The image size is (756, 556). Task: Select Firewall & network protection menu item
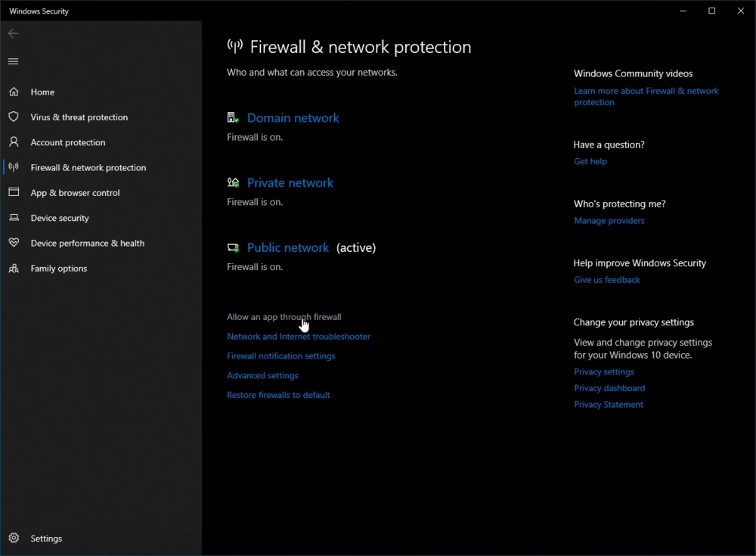click(x=88, y=168)
